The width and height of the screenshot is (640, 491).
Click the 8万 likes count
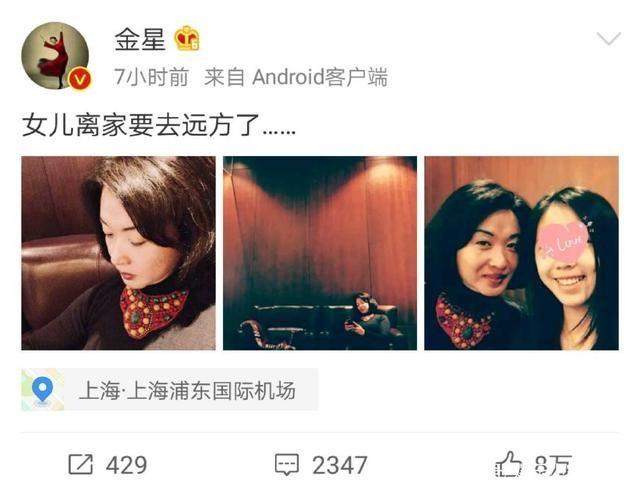tap(553, 465)
